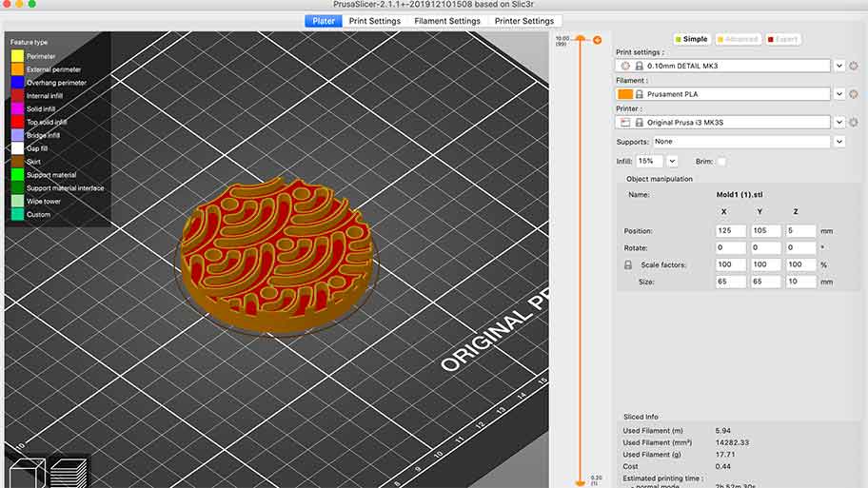
Task: Click yellow Perimeter legend swatch
Action: tap(18, 56)
